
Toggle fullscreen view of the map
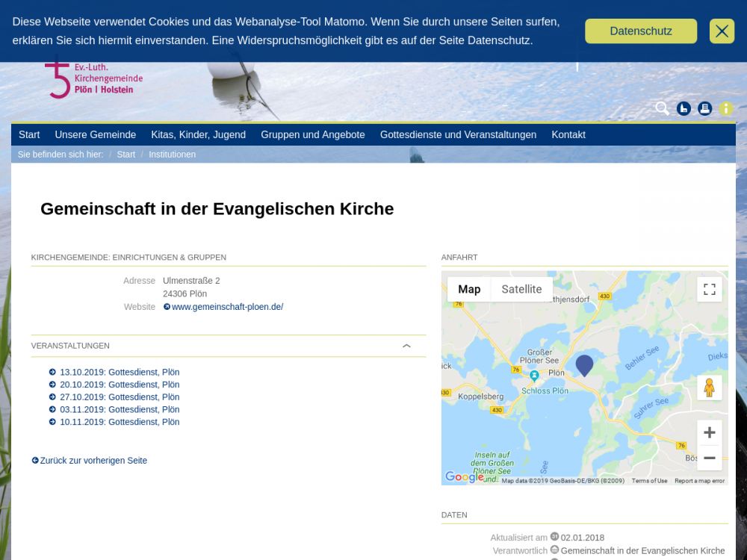[709, 289]
